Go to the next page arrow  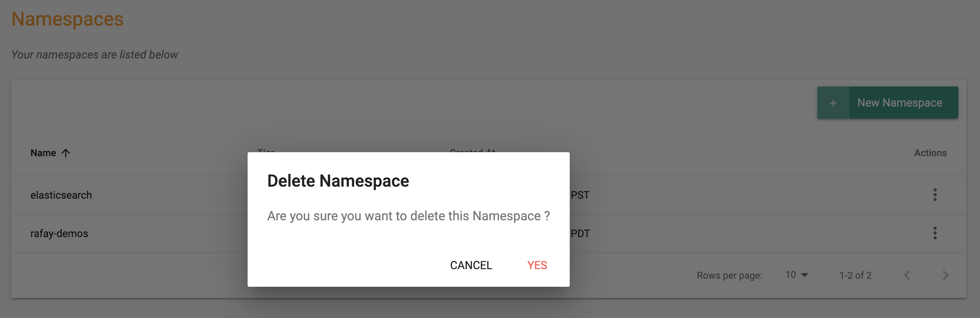(x=946, y=275)
